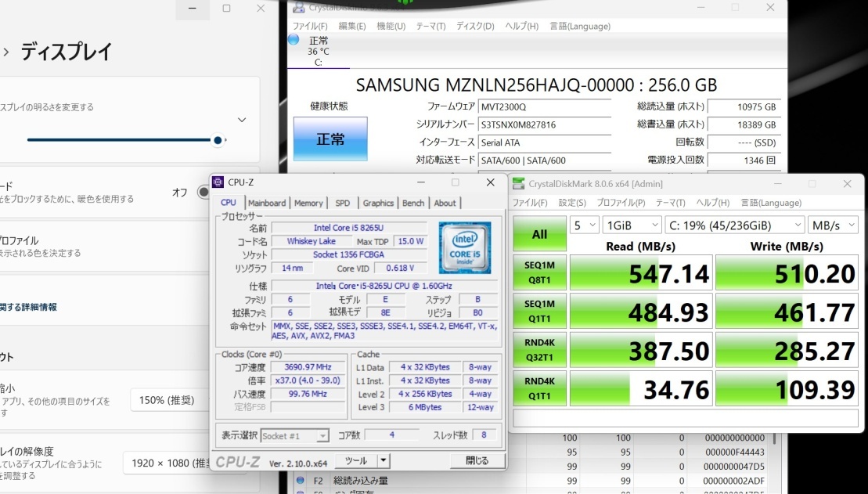Image resolution: width=868 pixels, height=494 pixels.
Task: Select the C: drive tab in CrystalDiskInfo
Action: coord(319,51)
